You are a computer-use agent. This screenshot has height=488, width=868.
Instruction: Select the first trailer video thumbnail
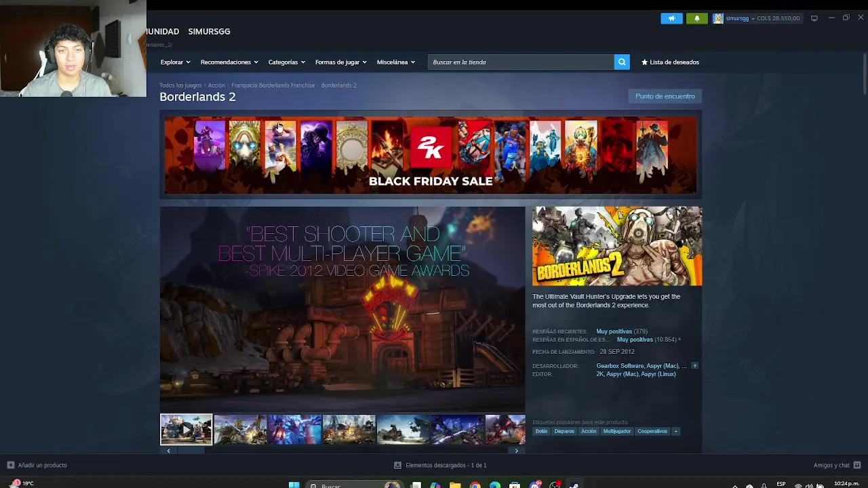pos(186,430)
